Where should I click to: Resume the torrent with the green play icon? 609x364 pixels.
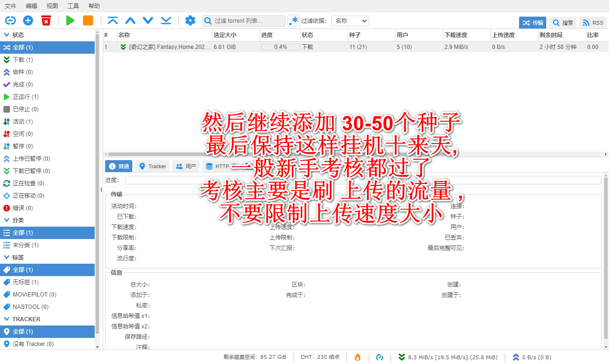[x=69, y=20]
